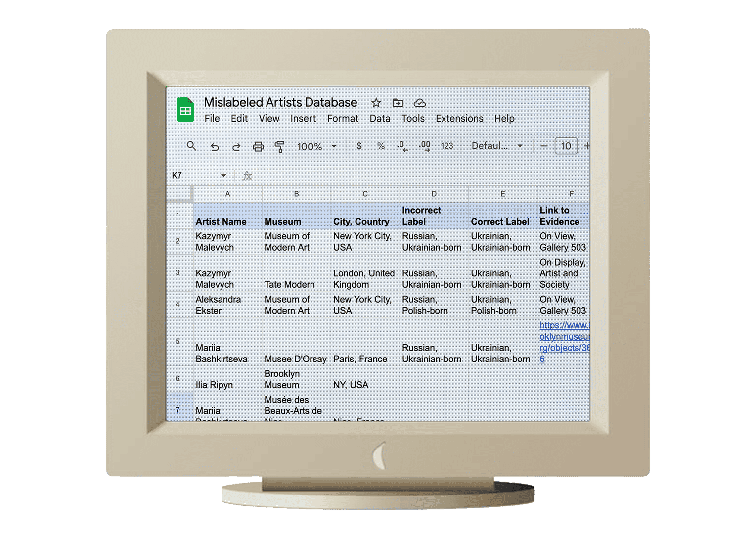Open the View menu
The height and width of the screenshot is (540, 756).
(269, 119)
